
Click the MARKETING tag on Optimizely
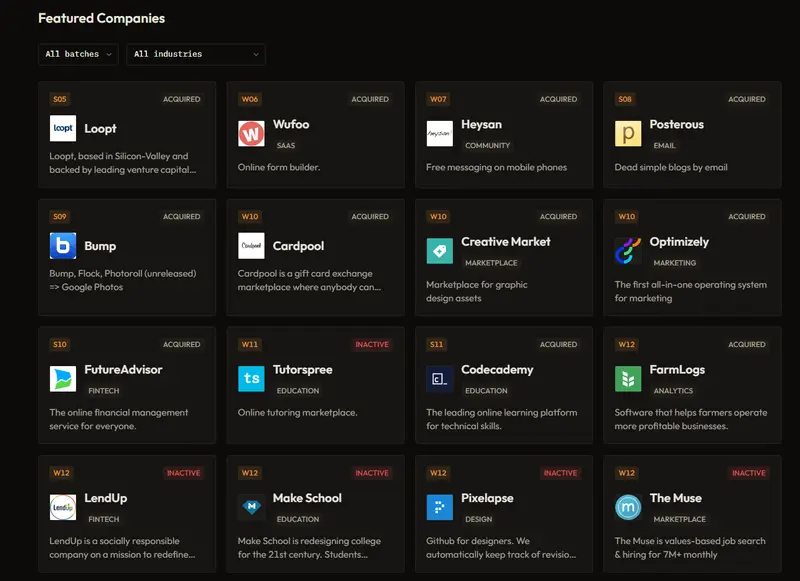point(674,263)
